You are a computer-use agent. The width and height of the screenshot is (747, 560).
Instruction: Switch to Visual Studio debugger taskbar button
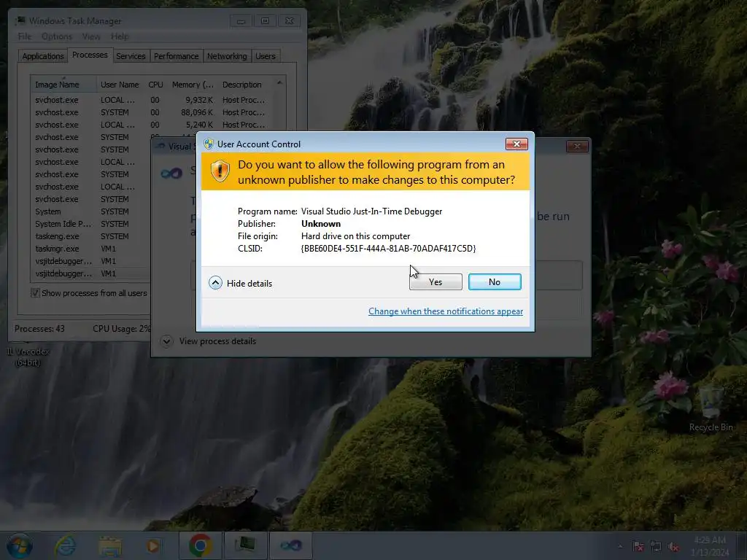click(290, 545)
